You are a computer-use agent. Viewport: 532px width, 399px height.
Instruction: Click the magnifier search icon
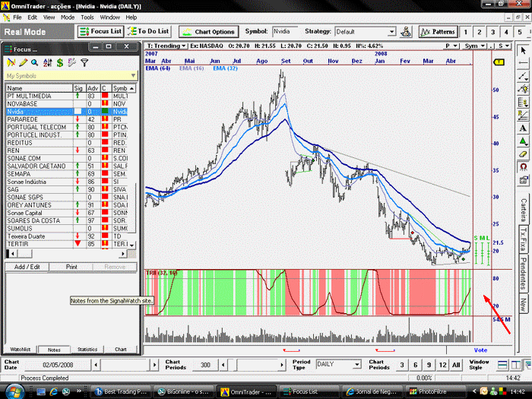35,62
